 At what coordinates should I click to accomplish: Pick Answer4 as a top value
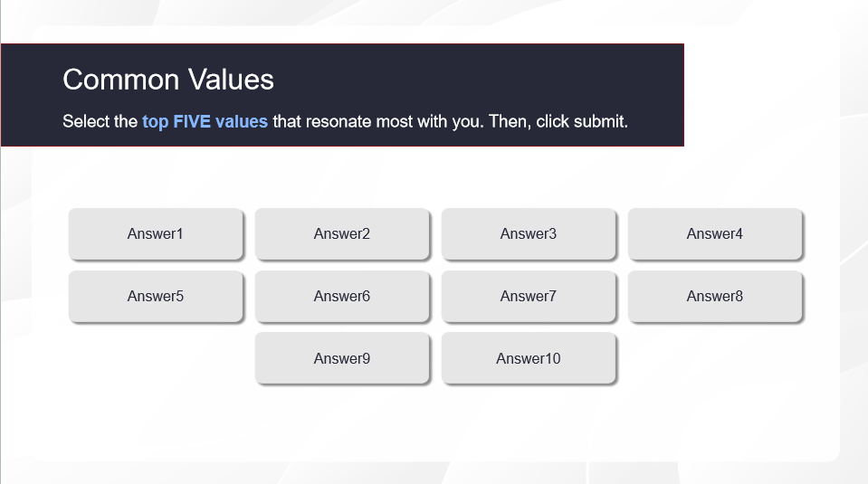point(715,233)
